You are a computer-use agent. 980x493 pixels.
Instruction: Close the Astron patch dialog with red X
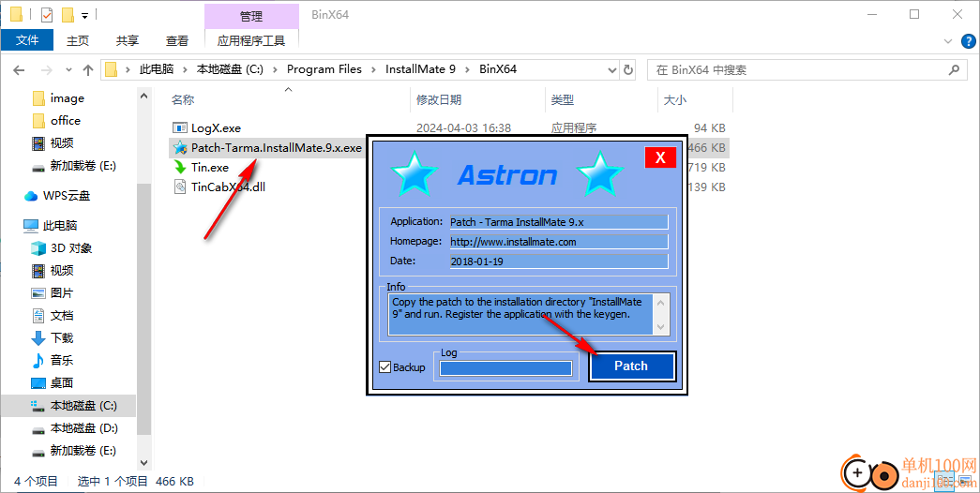click(660, 157)
